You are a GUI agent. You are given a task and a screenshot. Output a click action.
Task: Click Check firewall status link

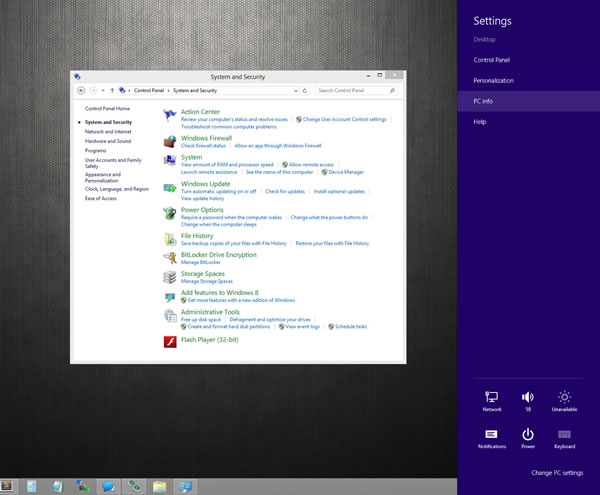[203, 146]
